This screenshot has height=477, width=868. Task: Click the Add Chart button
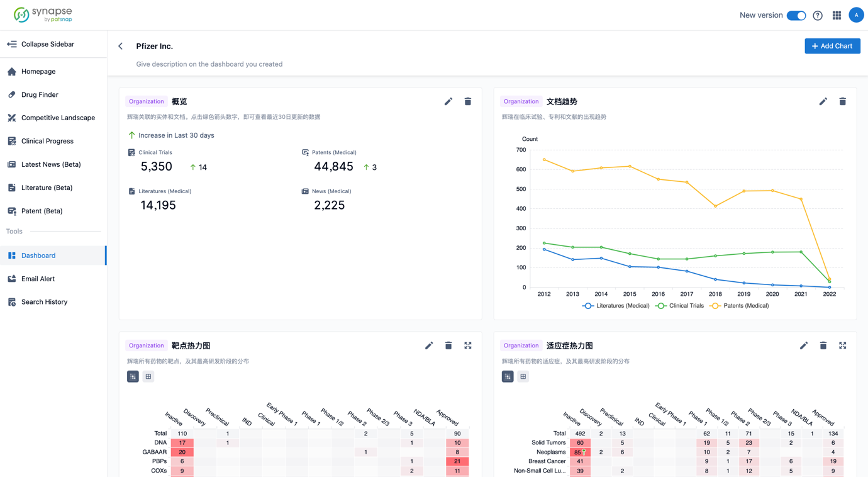pos(832,46)
